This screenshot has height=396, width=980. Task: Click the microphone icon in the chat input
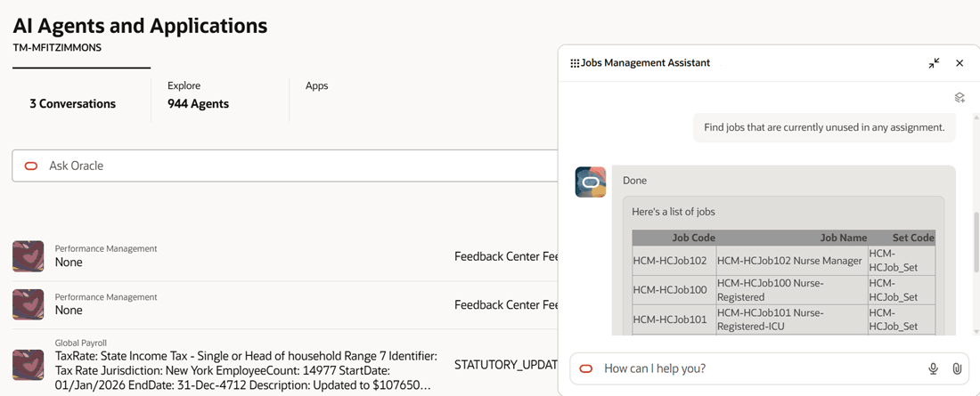933,368
